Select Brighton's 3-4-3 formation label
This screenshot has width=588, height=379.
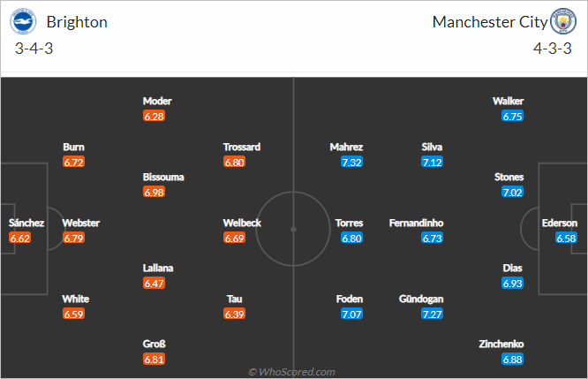(x=34, y=49)
